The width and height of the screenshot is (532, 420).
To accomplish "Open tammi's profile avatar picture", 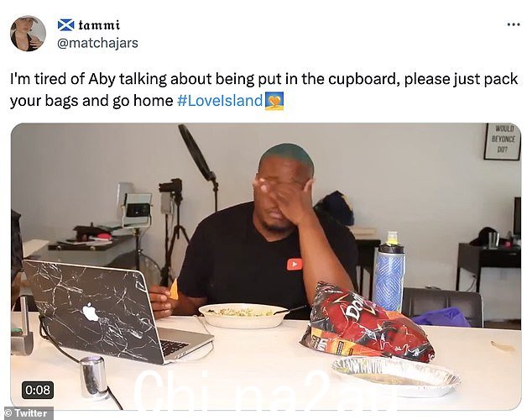I will (x=28, y=34).
